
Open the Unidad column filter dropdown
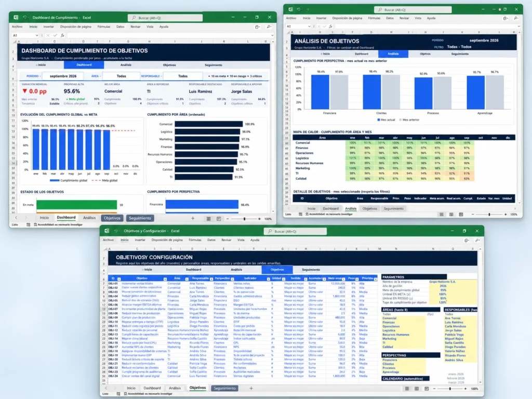[284, 279]
